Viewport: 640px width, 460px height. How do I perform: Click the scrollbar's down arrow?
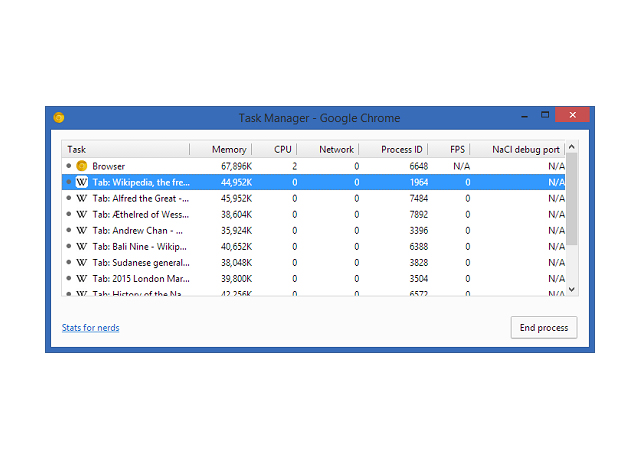pyautogui.click(x=572, y=289)
